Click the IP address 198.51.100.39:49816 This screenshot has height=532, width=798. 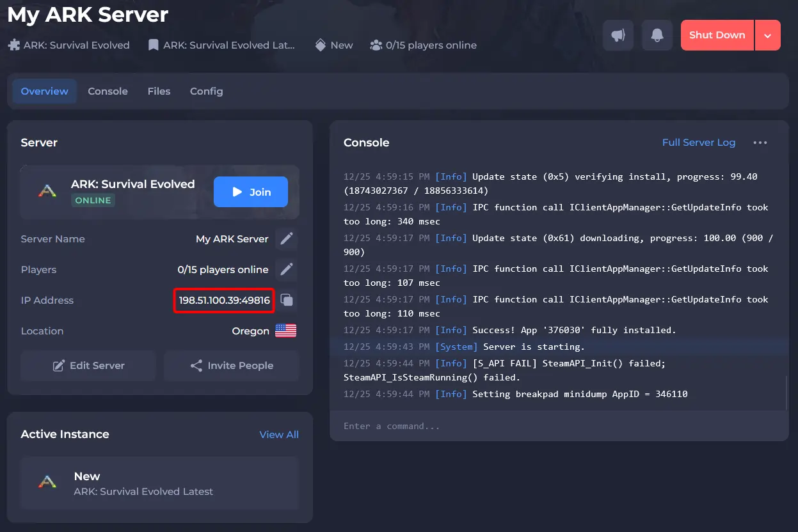tap(224, 300)
